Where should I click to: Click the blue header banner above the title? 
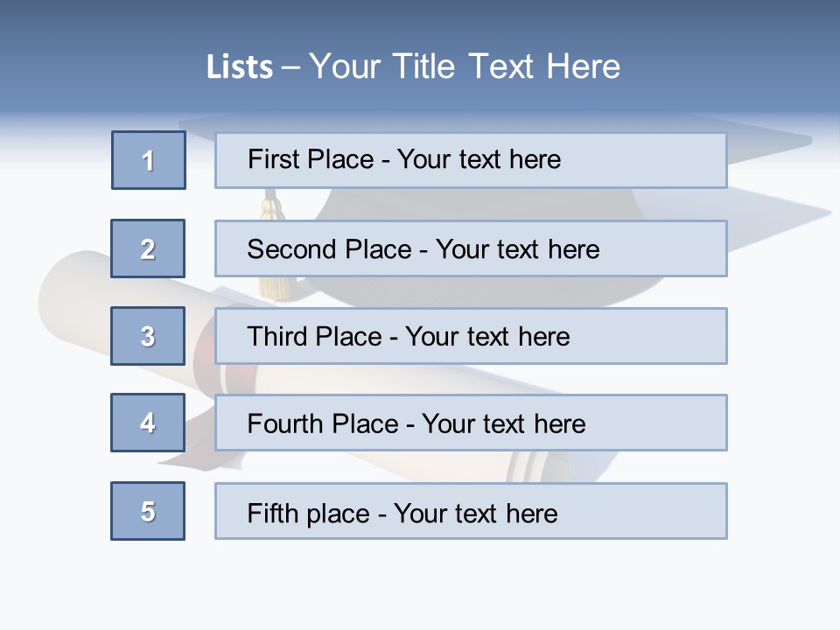pyautogui.click(x=420, y=22)
